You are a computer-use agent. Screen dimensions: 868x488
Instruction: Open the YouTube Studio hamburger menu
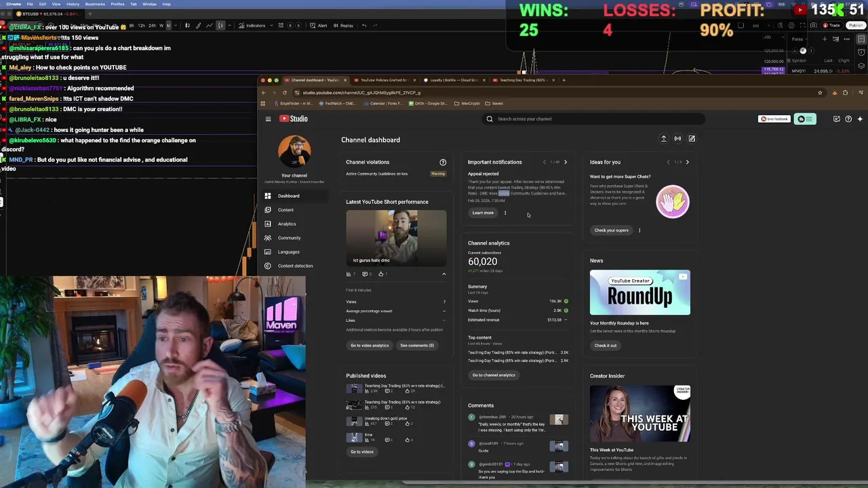click(268, 119)
